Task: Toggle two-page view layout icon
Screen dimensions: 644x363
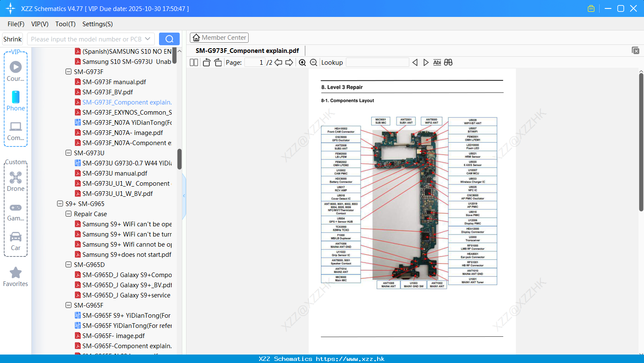Action: tap(194, 62)
